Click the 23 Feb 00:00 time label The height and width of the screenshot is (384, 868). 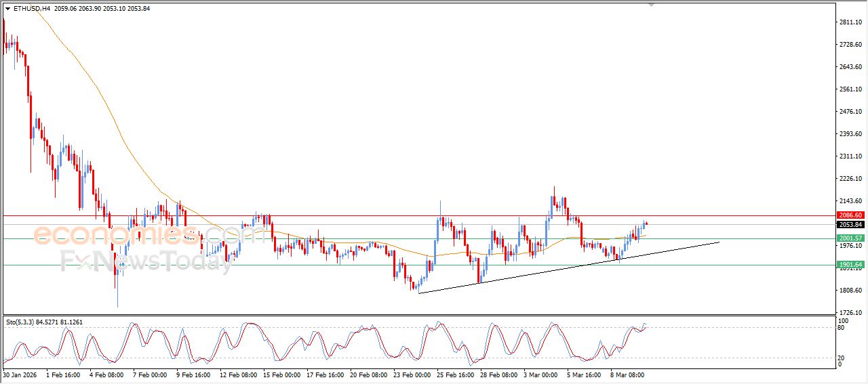pos(412,374)
